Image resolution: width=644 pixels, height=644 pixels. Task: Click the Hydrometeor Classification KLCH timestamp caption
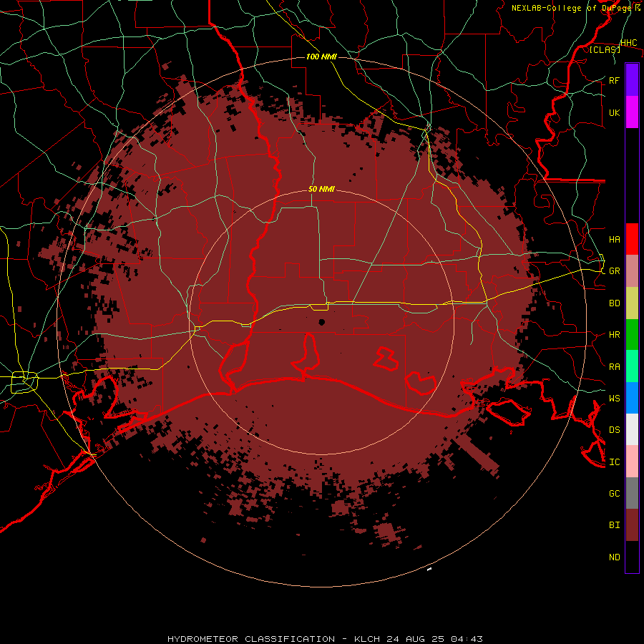tap(325, 639)
